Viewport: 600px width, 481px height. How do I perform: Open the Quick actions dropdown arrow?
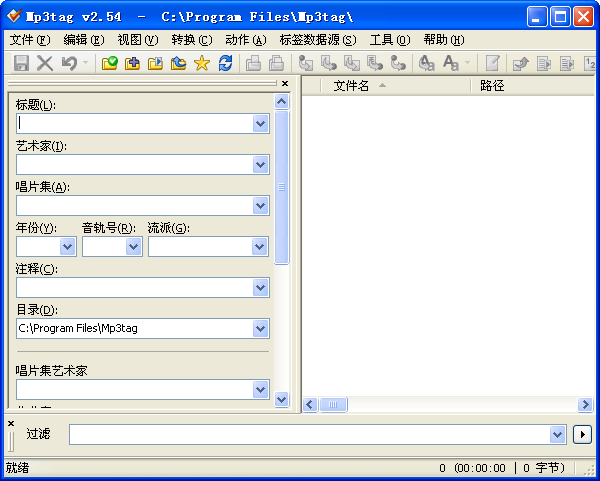(468, 62)
